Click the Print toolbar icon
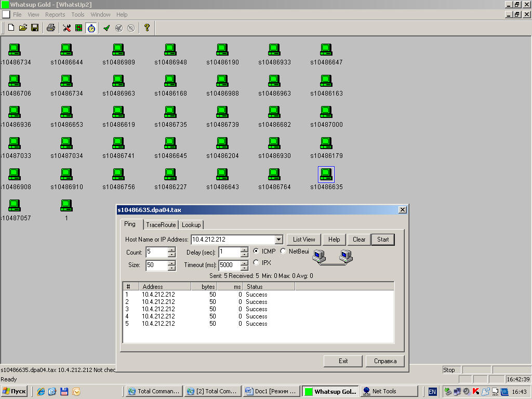The width and height of the screenshot is (532, 399). tap(51, 28)
